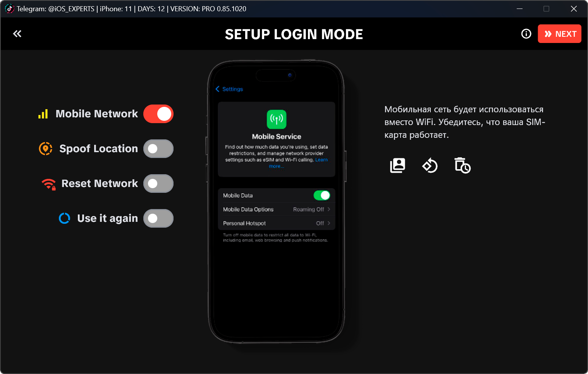Image resolution: width=588 pixels, height=374 pixels.
Task: Click the orange Spoof Location pin icon
Action: (46, 149)
